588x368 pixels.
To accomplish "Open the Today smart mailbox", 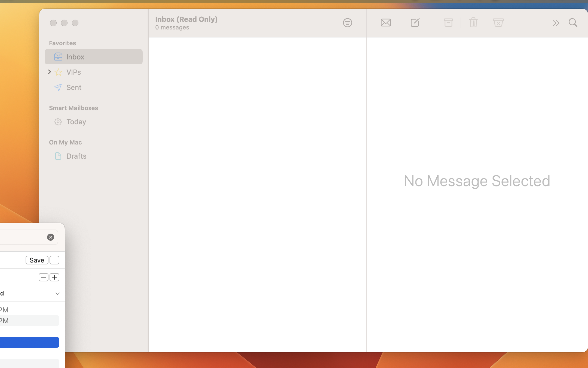I will (x=76, y=122).
